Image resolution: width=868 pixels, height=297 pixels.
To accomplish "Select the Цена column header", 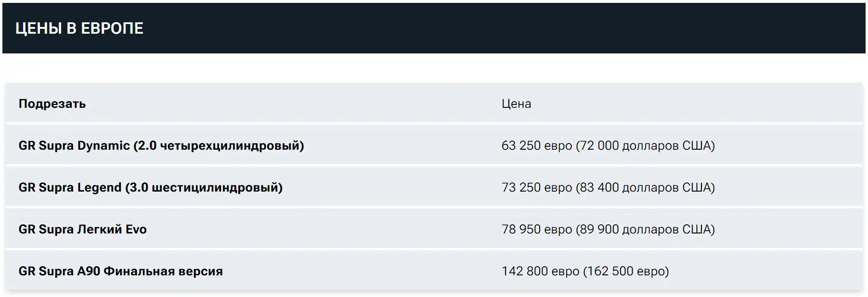I will [x=516, y=103].
